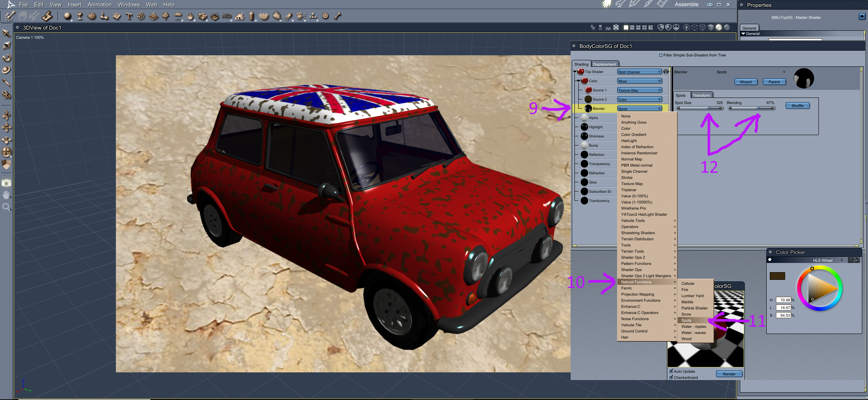This screenshot has width=868, height=400.
Task: Collapse the Top Shader tree node
Action: 575,72
